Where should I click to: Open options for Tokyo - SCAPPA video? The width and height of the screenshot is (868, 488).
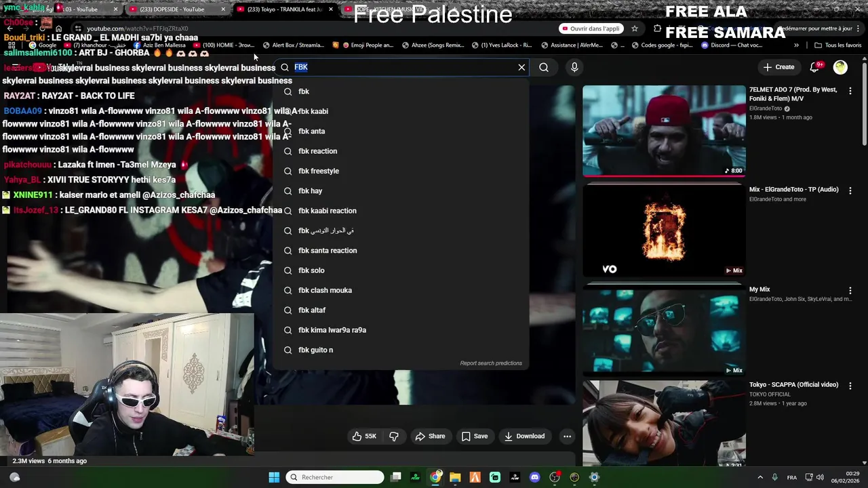[850, 386]
